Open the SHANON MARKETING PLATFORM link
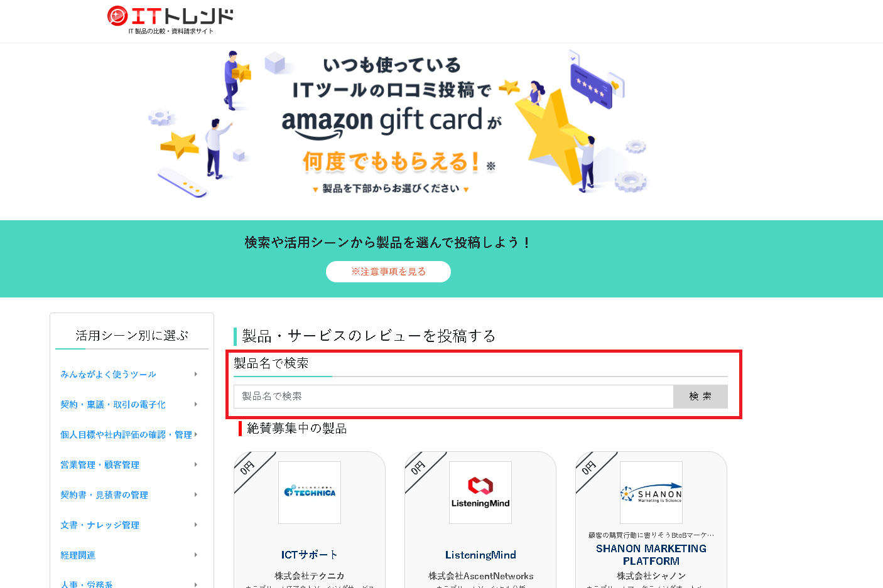This screenshot has height=588, width=883. coord(651,555)
